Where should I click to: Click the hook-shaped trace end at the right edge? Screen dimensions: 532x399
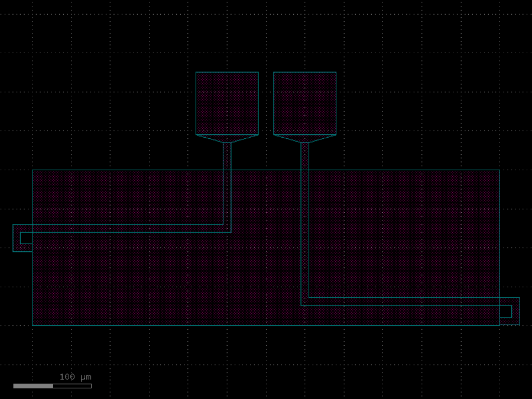click(x=515, y=312)
